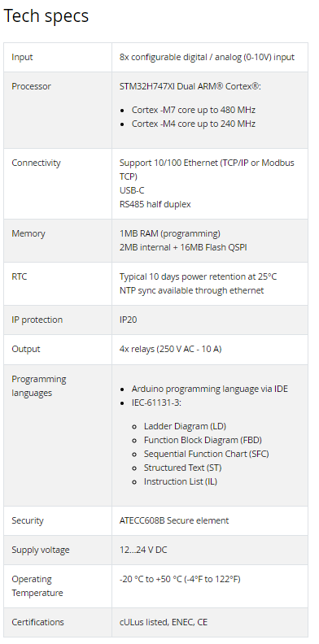Viewport: 319px width, 644px height.
Task: Click the NTP sync available through ethernet text
Action: [191, 290]
